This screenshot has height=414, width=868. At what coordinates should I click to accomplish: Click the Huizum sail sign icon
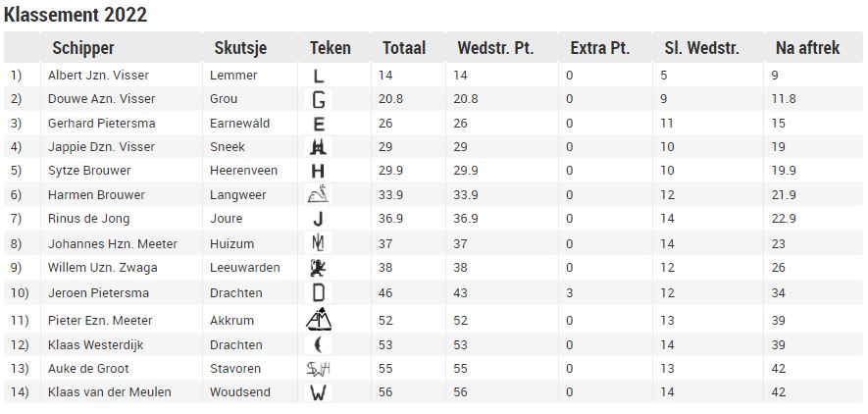[x=319, y=243]
